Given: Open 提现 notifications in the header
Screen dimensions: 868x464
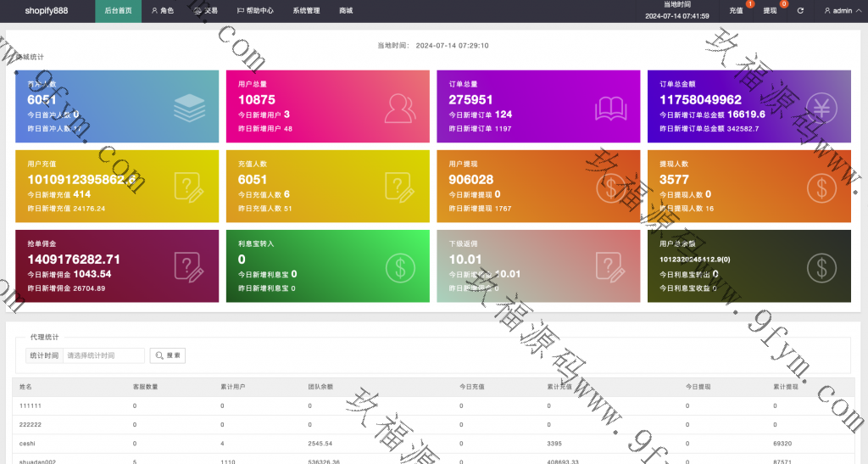Looking at the screenshot, I should pyautogui.click(x=770, y=11).
